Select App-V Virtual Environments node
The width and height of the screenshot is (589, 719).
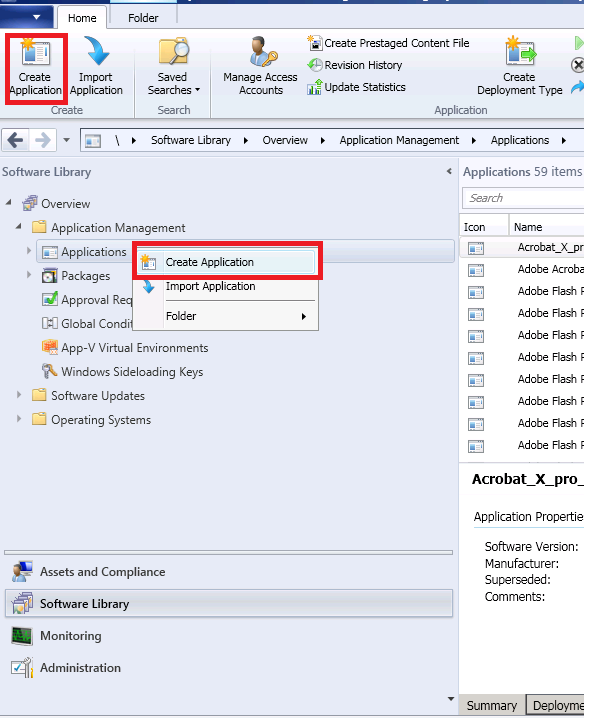click(125, 348)
